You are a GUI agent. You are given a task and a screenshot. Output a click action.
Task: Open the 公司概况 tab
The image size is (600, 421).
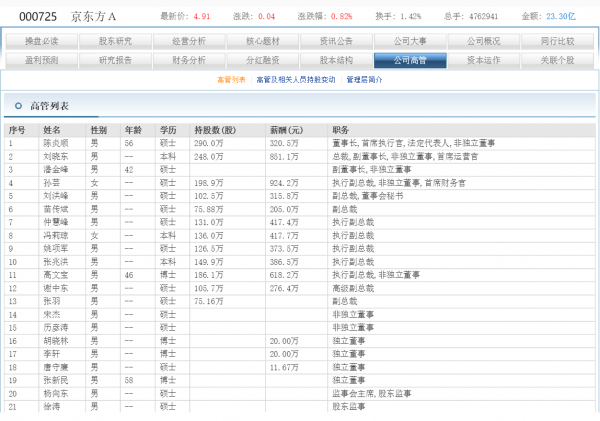(x=484, y=41)
